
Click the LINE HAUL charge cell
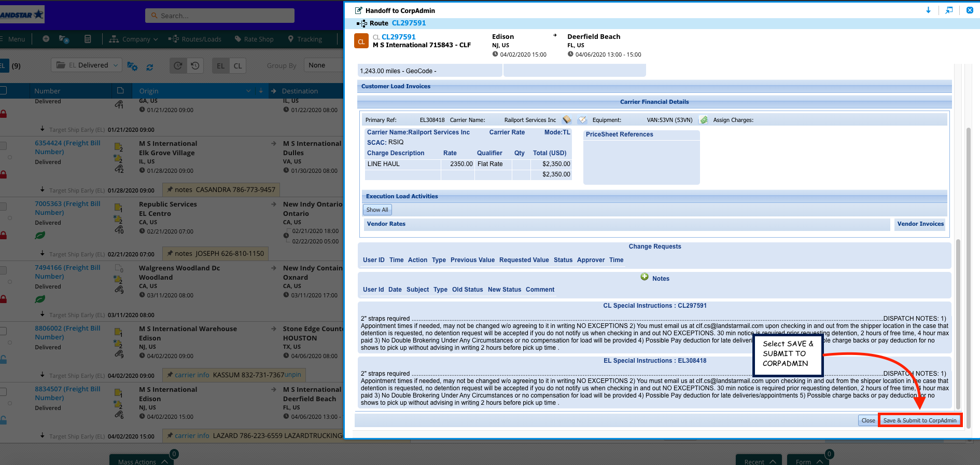point(402,164)
